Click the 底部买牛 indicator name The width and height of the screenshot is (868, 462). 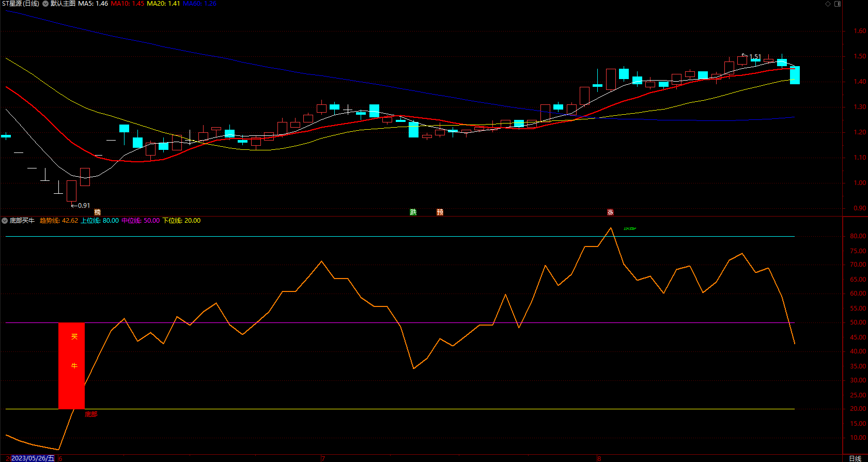[22, 221]
